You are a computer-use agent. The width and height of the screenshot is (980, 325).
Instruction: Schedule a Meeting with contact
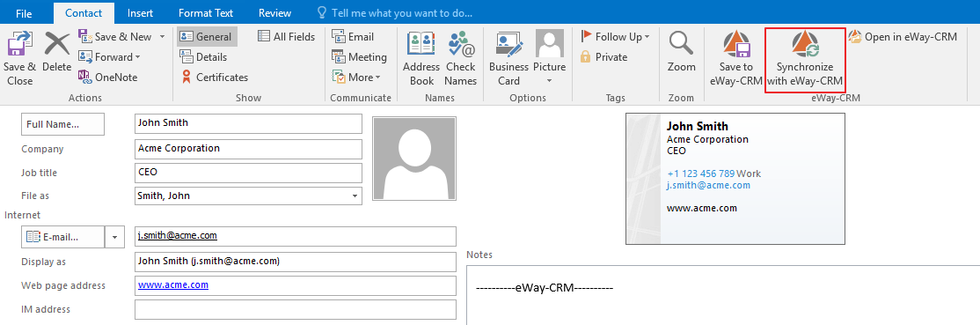360,57
